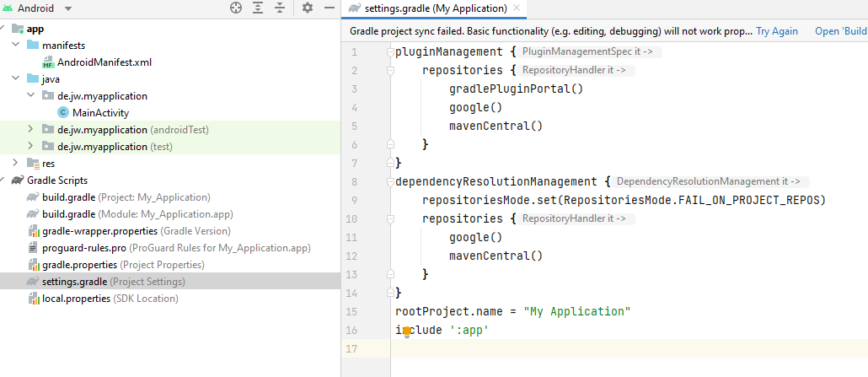Hide the project panel with minimize dash
The width and height of the screenshot is (868, 377).
coord(329,8)
